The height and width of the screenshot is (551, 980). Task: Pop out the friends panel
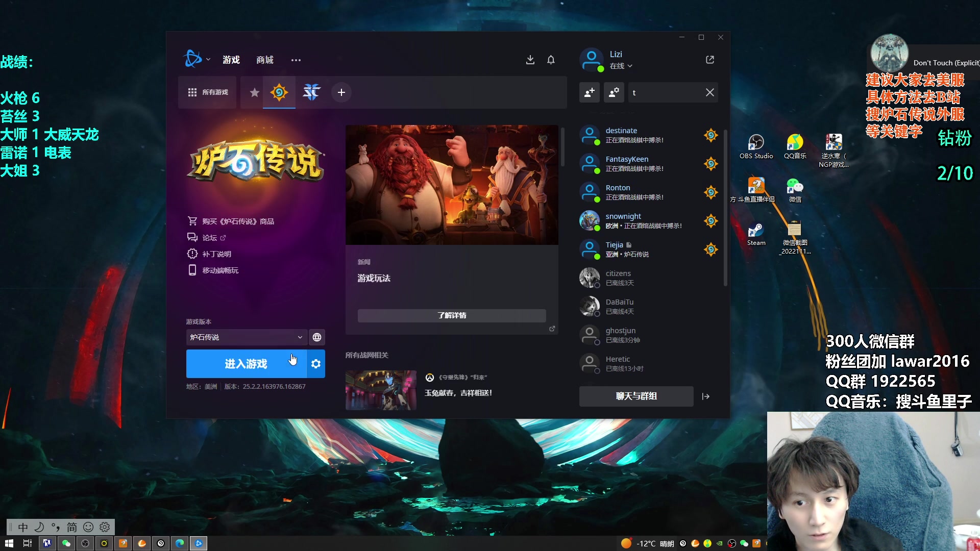pos(710,60)
